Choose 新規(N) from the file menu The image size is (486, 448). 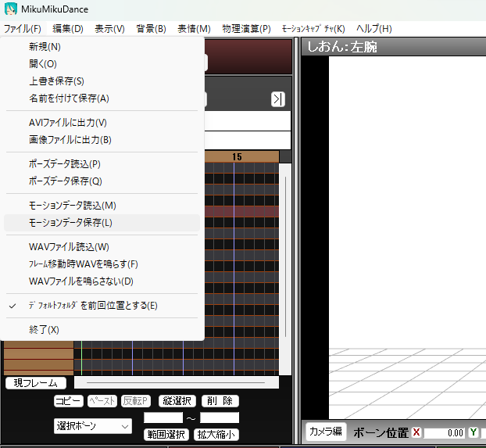tap(102, 47)
